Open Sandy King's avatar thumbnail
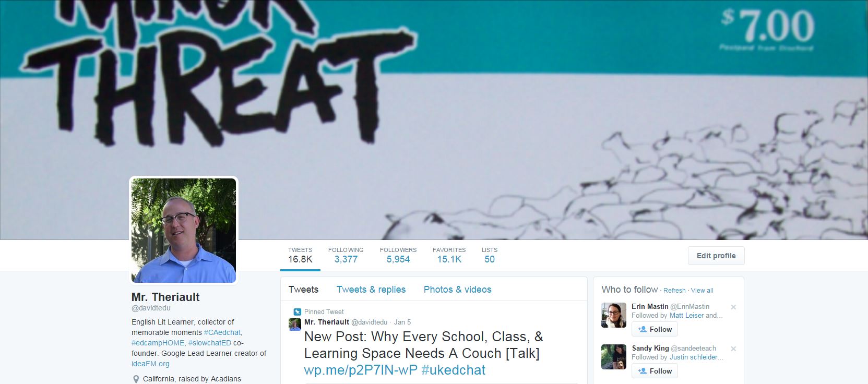The height and width of the screenshot is (384, 868). [614, 357]
